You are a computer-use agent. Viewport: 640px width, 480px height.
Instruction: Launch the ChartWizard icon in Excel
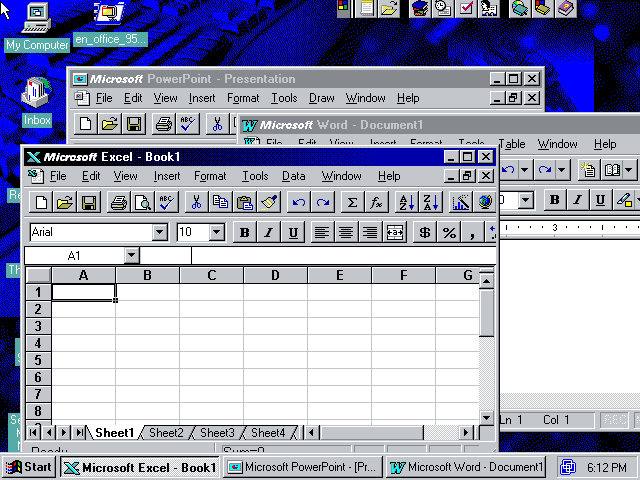pos(461,202)
